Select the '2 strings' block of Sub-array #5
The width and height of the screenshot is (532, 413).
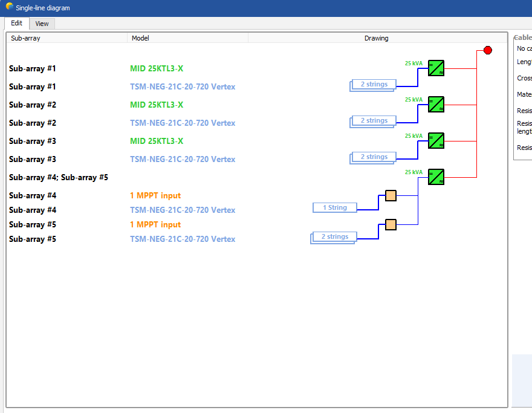point(334,237)
